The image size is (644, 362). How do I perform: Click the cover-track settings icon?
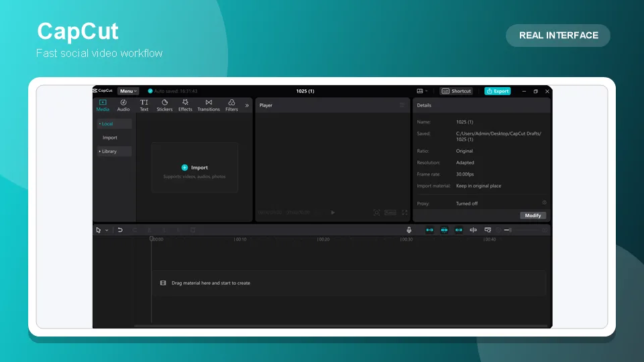click(488, 230)
